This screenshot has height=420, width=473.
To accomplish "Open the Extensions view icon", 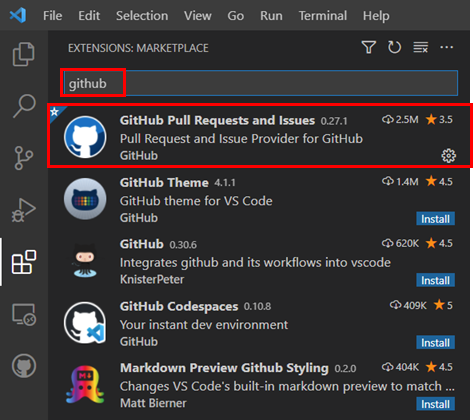I will pyautogui.click(x=24, y=262).
